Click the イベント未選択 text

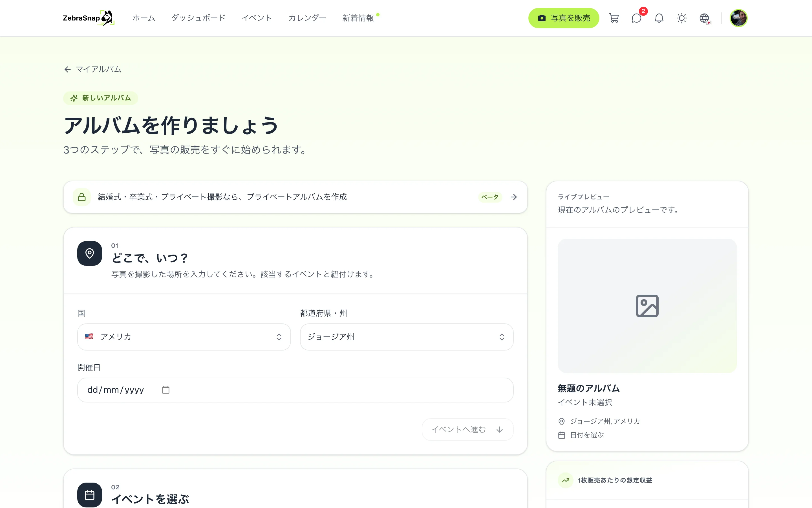click(x=584, y=402)
